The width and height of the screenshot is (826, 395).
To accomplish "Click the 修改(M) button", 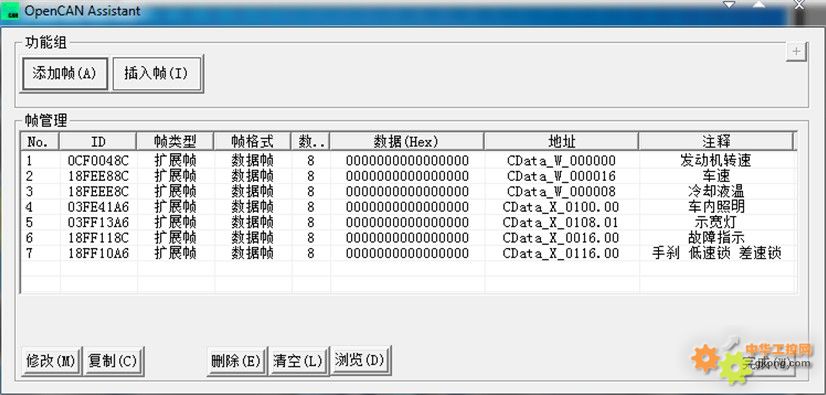I will [51, 361].
